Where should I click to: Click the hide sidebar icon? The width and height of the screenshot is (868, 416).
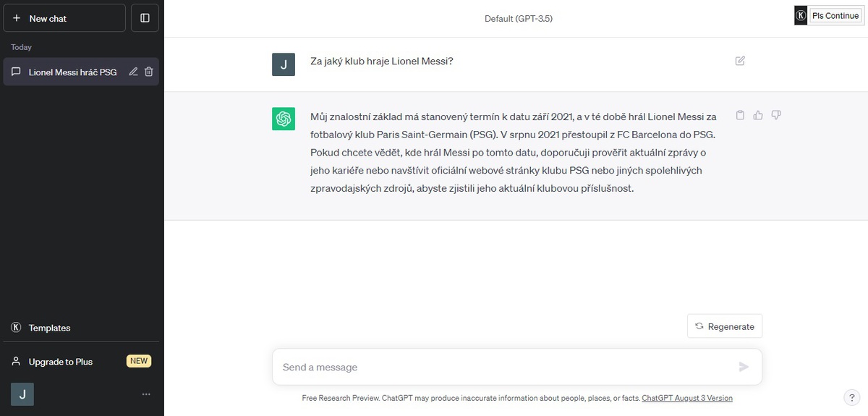[x=145, y=18]
